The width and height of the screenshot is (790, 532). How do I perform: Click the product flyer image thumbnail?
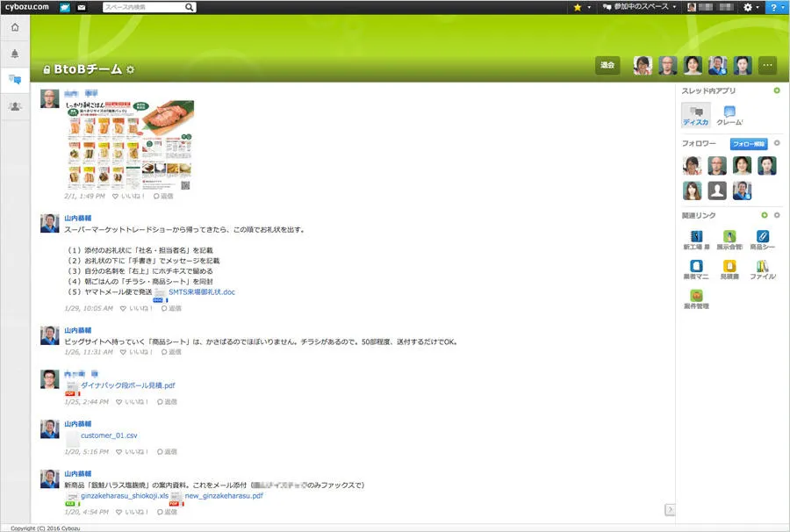point(129,145)
